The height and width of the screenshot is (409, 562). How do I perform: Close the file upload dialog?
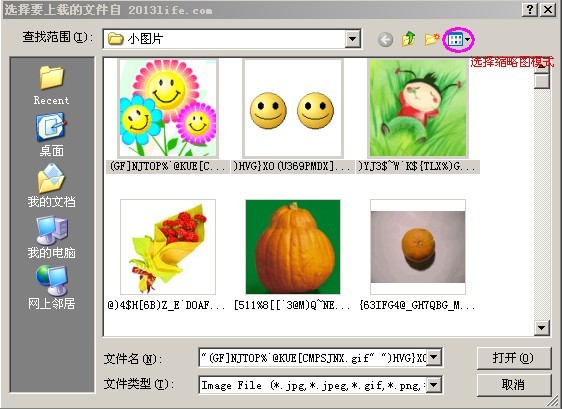(x=548, y=9)
